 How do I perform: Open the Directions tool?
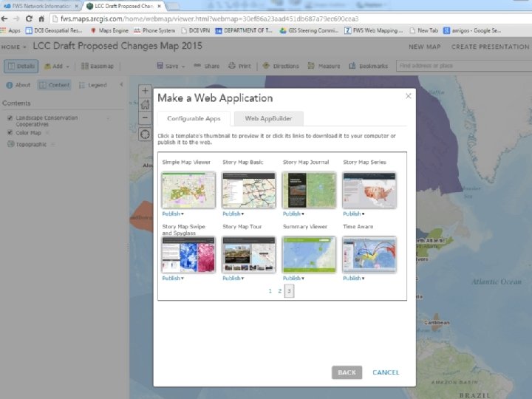281,66
